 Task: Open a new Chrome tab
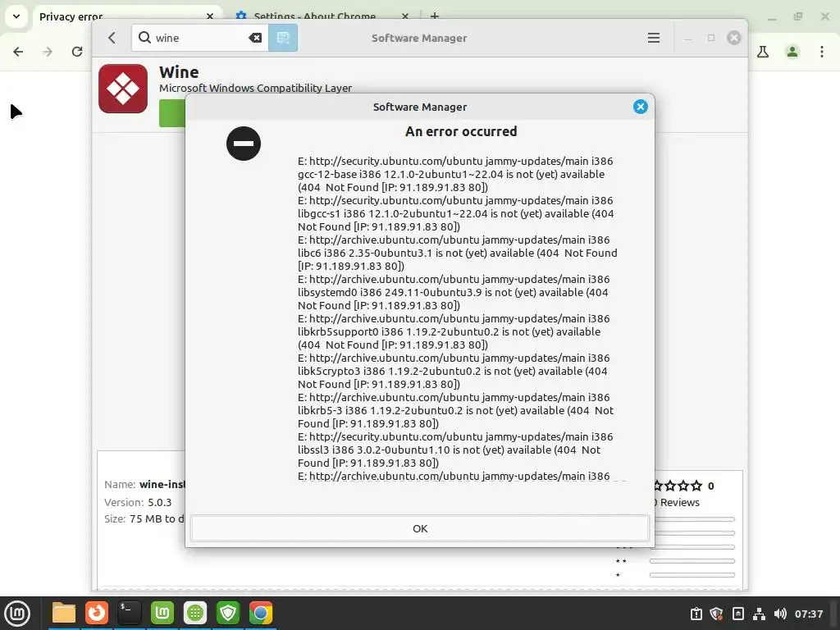coord(435,16)
